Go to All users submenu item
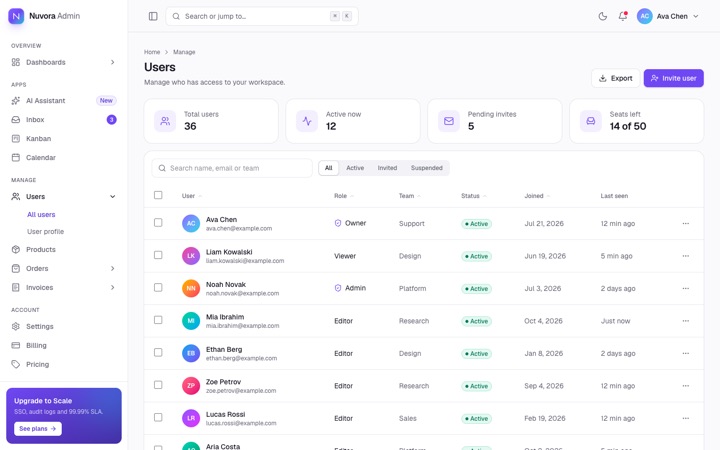This screenshot has height=450, width=720. (x=41, y=214)
